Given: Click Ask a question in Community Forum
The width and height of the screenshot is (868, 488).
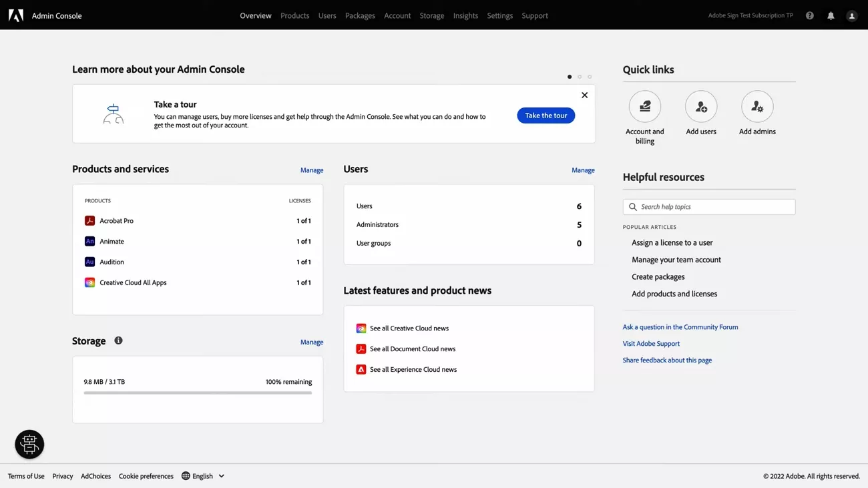Looking at the screenshot, I should pyautogui.click(x=680, y=327).
